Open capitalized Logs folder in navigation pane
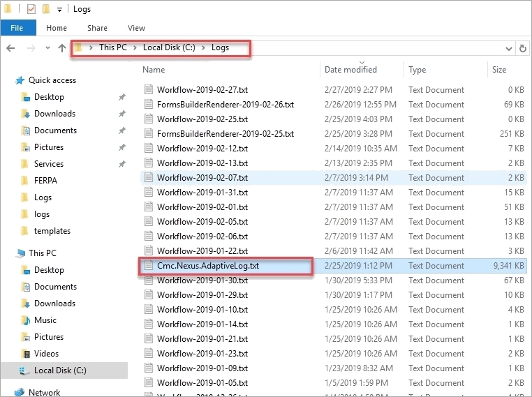The height and width of the screenshot is (397, 532). click(x=43, y=197)
